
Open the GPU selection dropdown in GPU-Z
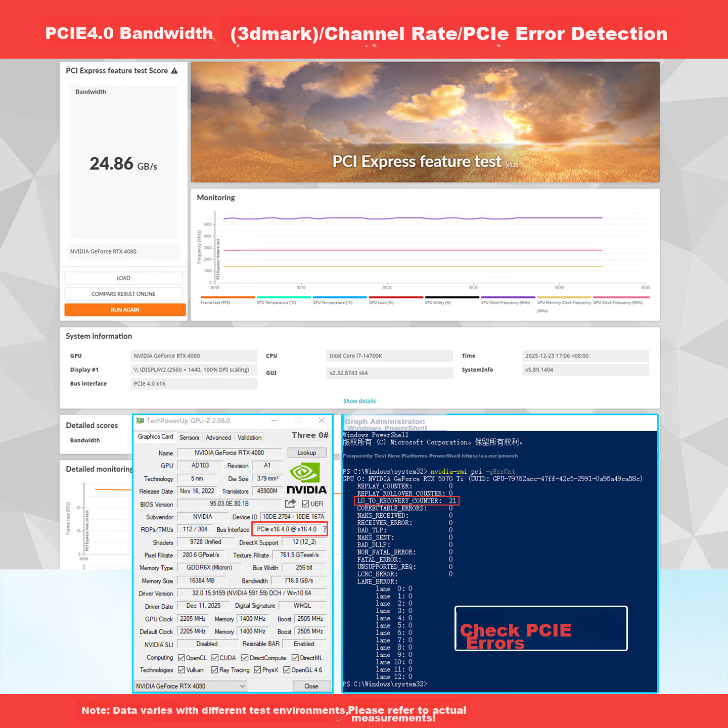[x=191, y=686]
